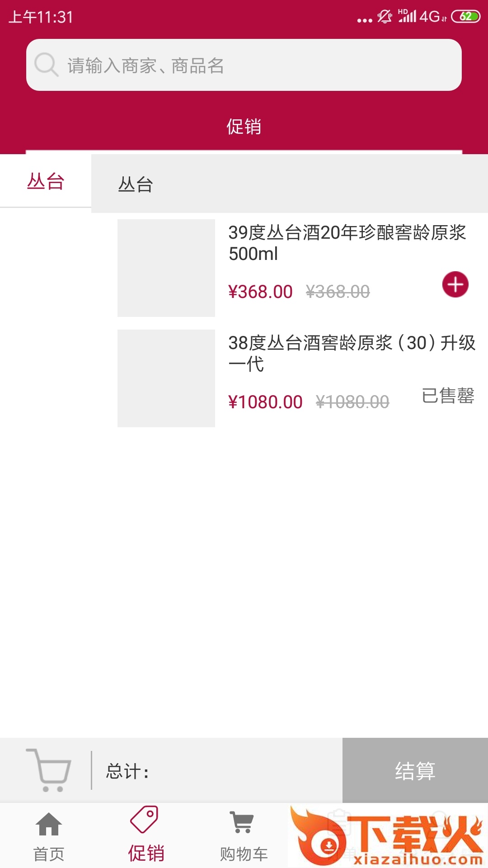Open the 丛台 section header
488x868 pixels.
290,184
